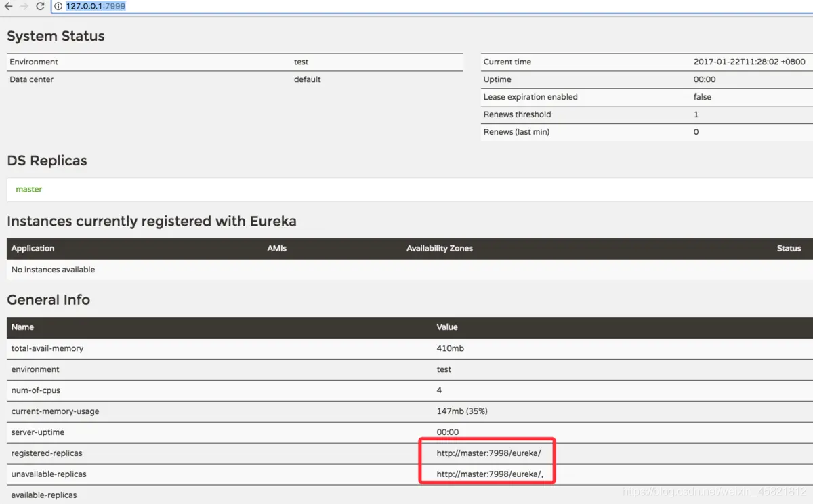Click registered-replicas value http://master:7998/eureka/
The image size is (813, 504).
coord(489,453)
